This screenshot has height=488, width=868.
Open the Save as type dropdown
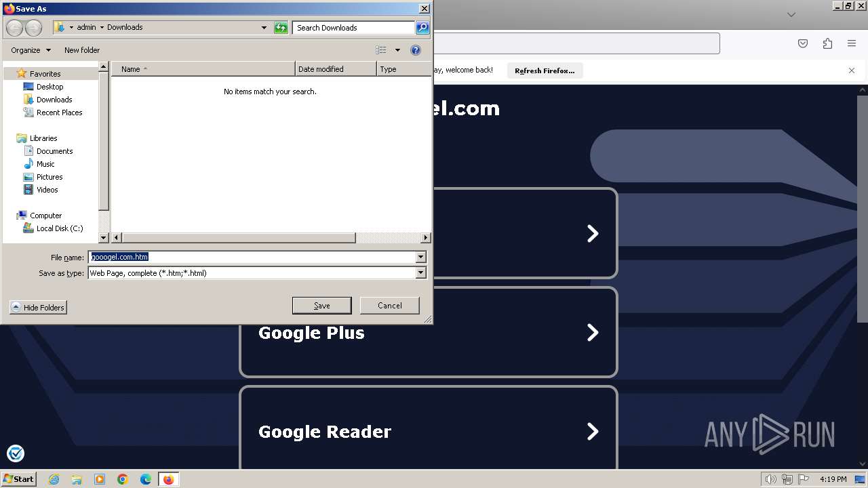click(420, 272)
